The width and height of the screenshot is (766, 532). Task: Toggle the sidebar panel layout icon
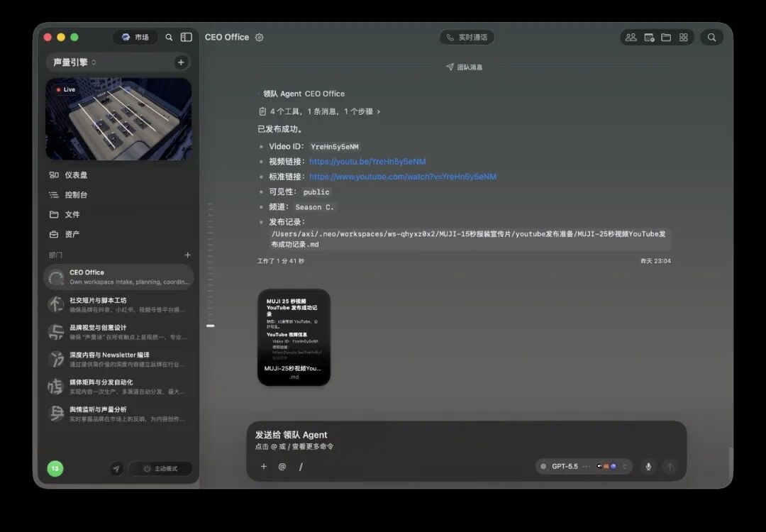(186, 37)
